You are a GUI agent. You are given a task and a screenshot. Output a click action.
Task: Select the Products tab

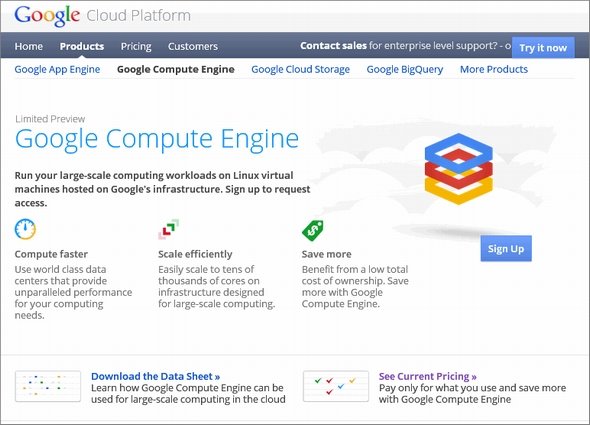pyautogui.click(x=82, y=46)
